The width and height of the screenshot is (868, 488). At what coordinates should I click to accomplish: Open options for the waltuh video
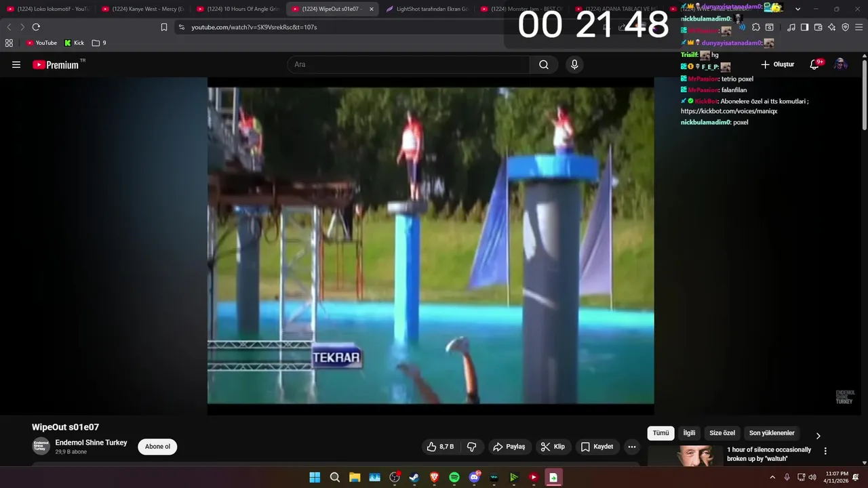tap(825, 451)
